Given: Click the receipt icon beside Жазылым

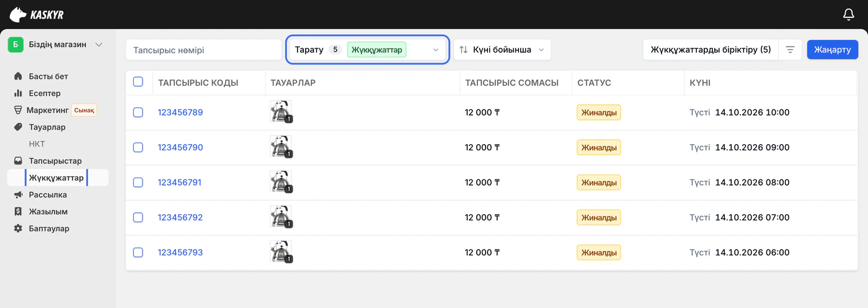Looking at the screenshot, I should point(18,211).
